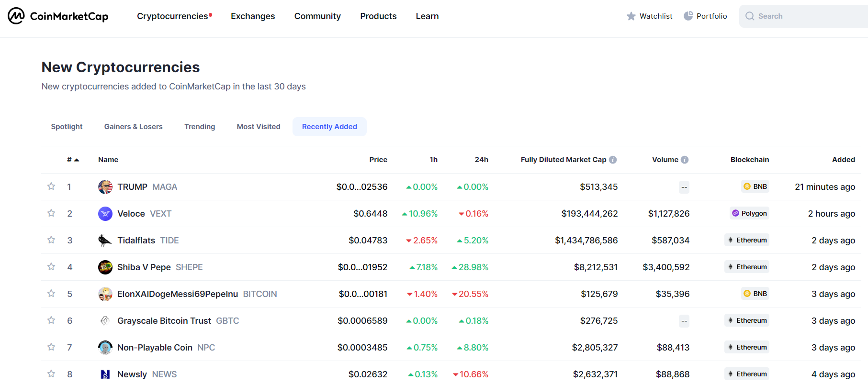Open the Portfolio pie chart icon

(x=688, y=16)
